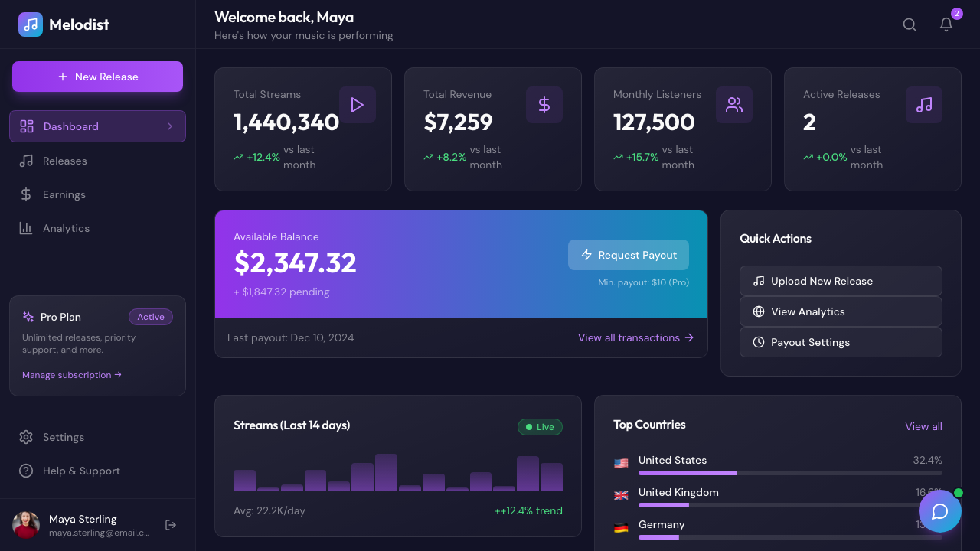The height and width of the screenshot is (551, 980).
Task: Click the search magnifier icon
Action: click(910, 24)
